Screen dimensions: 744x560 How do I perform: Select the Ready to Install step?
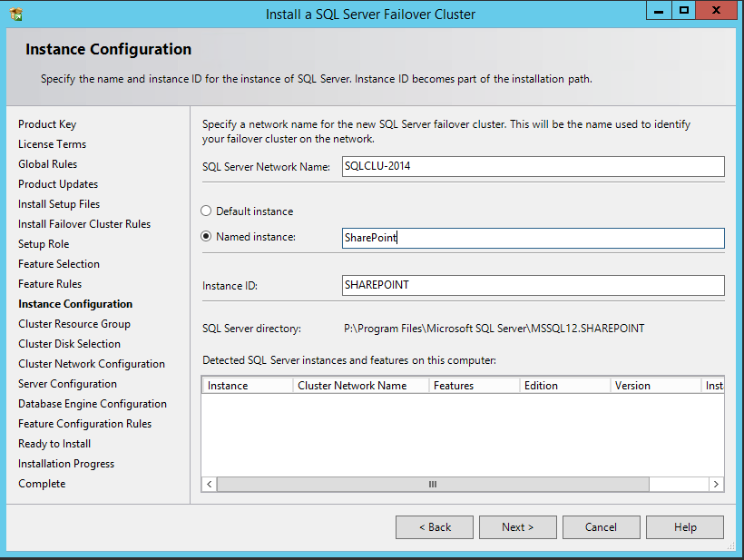(x=54, y=443)
